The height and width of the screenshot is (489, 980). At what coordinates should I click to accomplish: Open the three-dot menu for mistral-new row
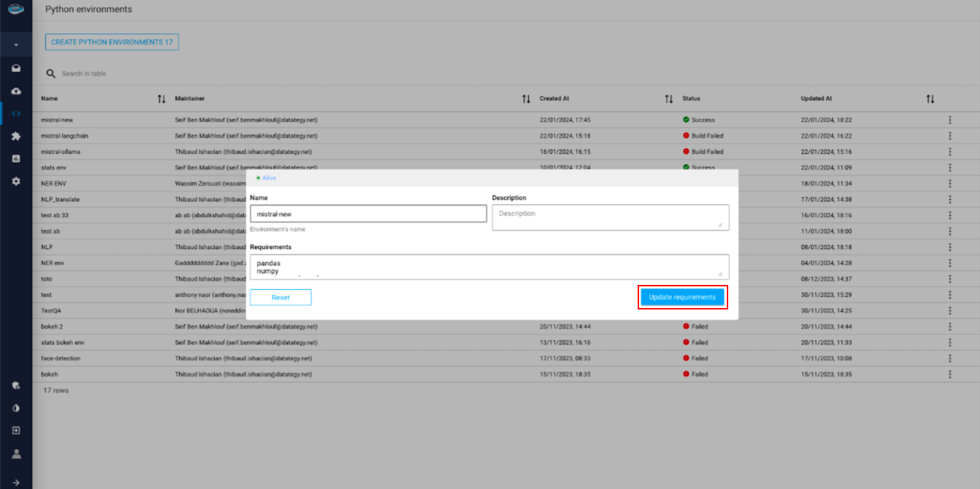[x=949, y=120]
